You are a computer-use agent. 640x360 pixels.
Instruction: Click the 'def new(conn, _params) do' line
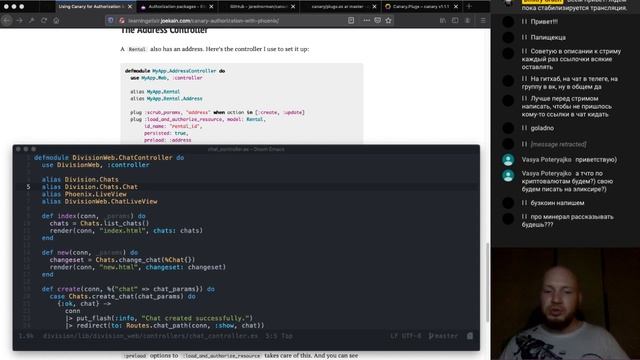coord(90,252)
